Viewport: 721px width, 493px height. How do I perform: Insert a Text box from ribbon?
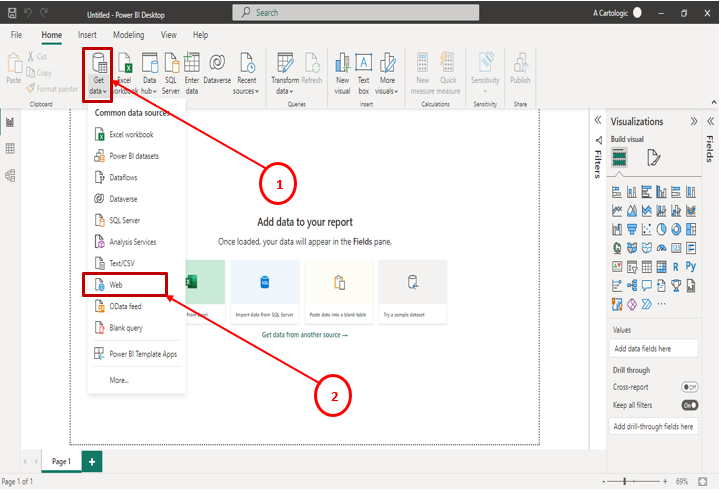tap(363, 74)
